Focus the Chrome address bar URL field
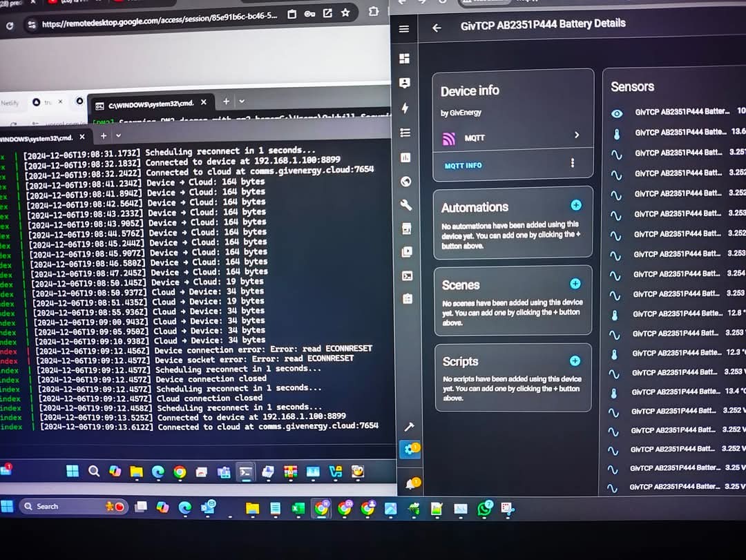The width and height of the screenshot is (746, 560). (160, 19)
